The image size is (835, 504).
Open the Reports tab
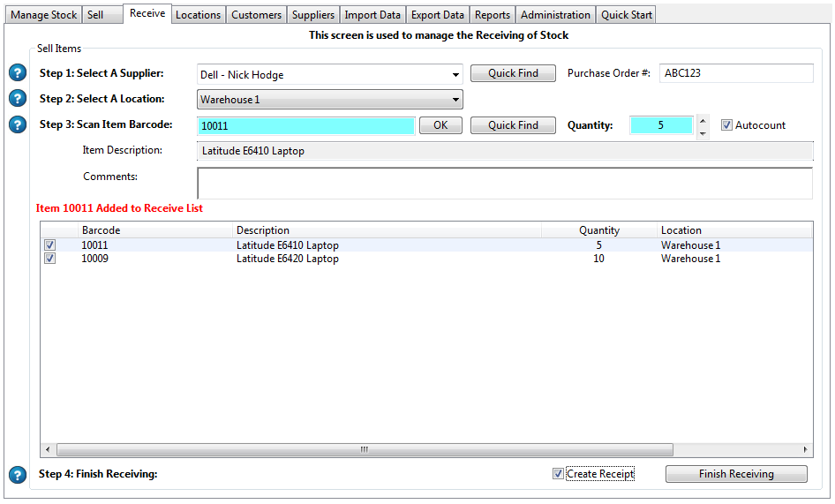pyautogui.click(x=492, y=15)
